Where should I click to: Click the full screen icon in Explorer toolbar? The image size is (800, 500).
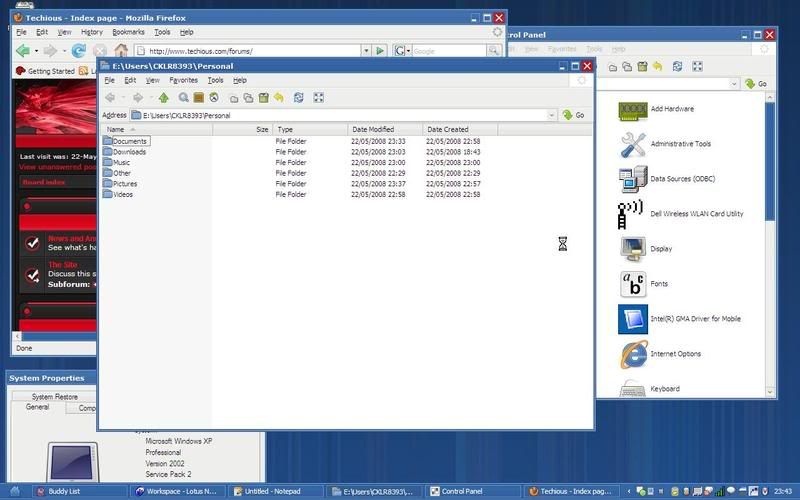click(x=318, y=97)
